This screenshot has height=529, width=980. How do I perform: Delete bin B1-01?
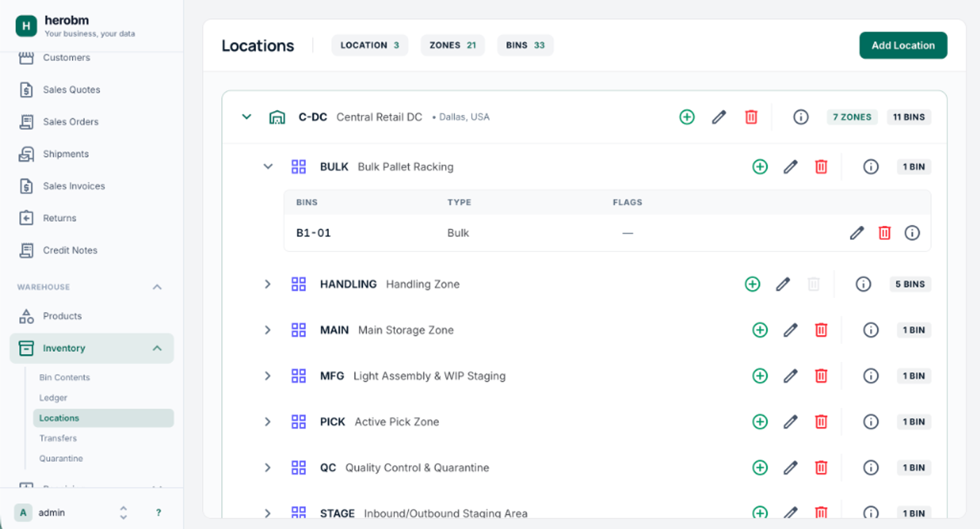pos(885,233)
